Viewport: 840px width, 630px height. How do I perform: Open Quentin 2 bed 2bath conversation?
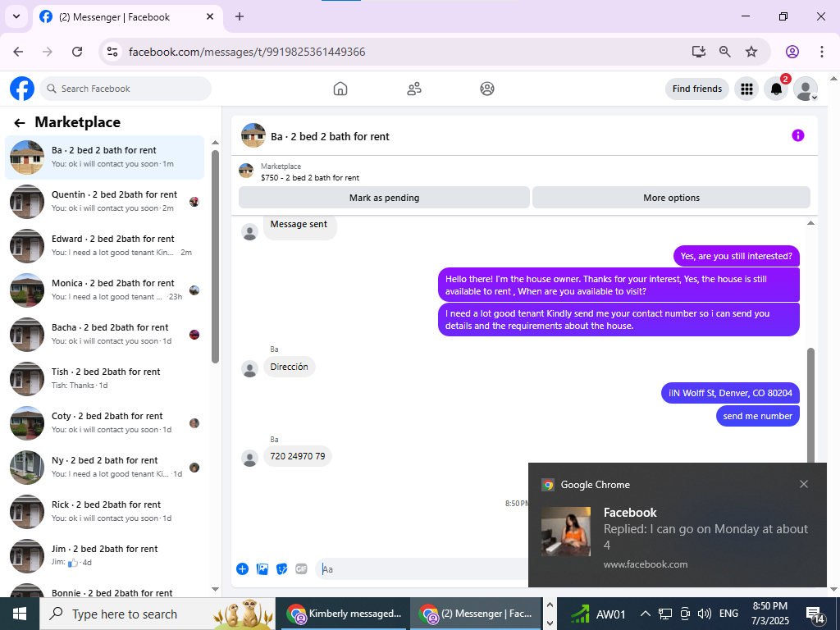105,202
